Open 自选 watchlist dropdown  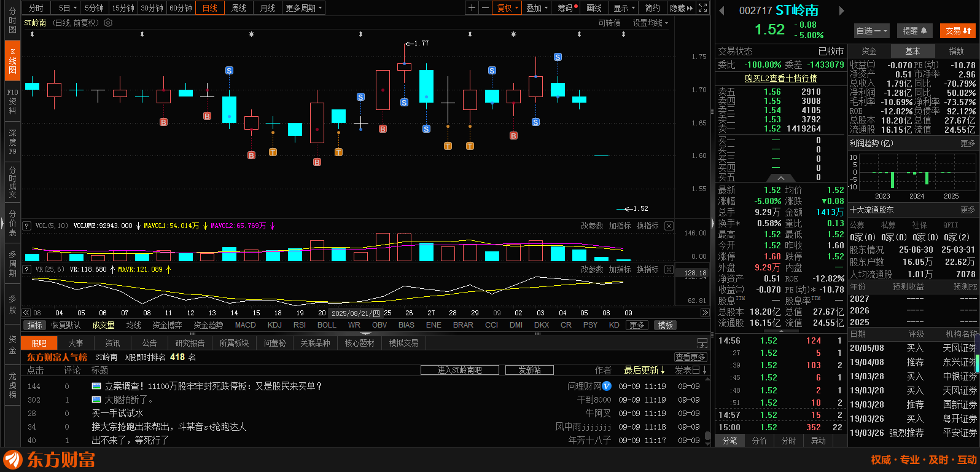(871, 31)
